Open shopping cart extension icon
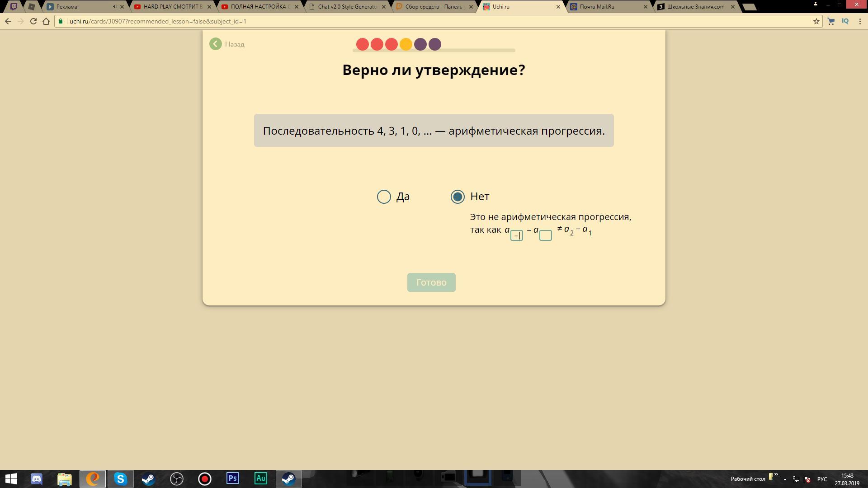 (x=831, y=21)
